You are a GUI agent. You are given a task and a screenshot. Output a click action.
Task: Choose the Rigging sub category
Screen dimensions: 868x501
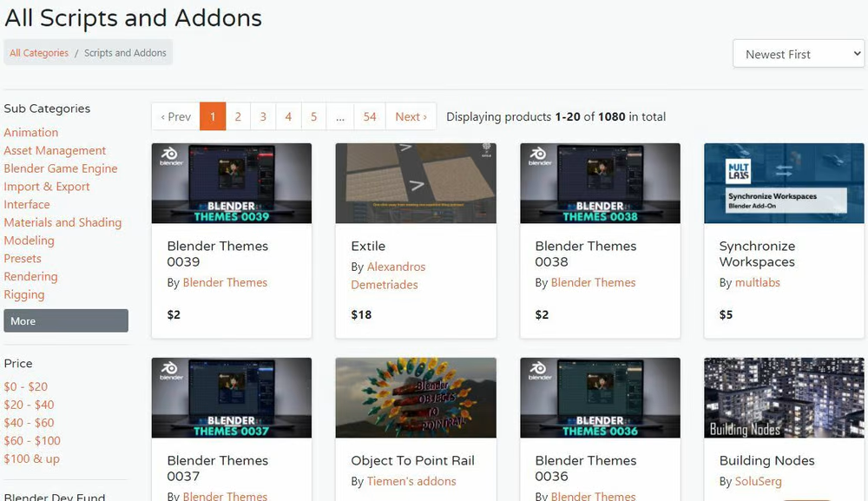pos(23,294)
